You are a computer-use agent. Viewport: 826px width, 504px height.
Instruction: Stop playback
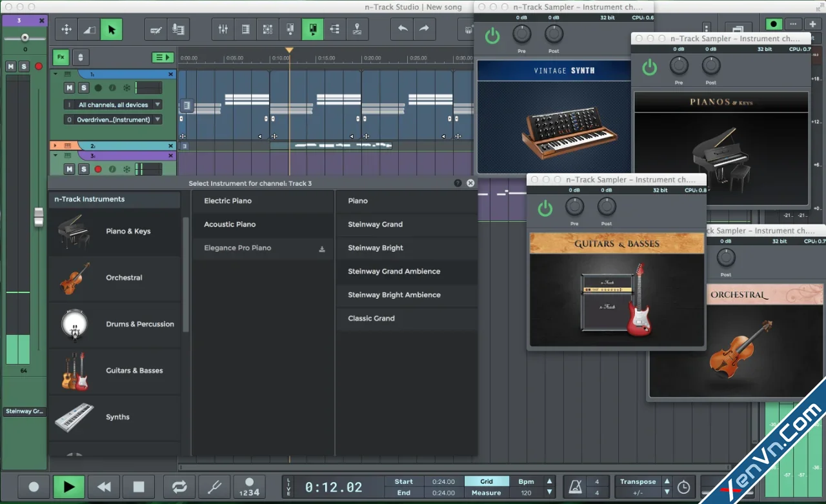point(138,487)
